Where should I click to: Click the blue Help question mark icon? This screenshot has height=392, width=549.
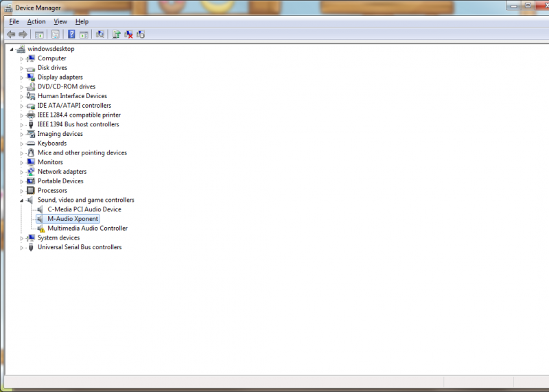coord(71,34)
